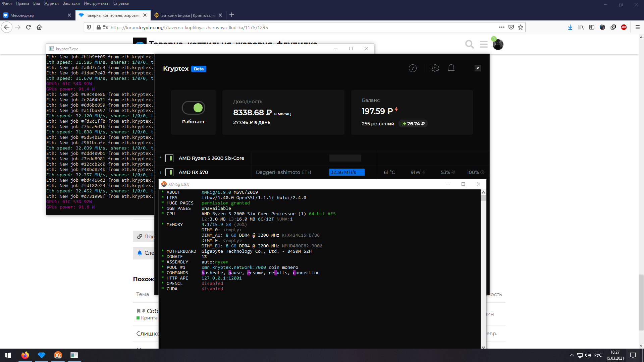Show hidden system tray icons
This screenshot has height=362, width=644.
(x=572, y=355)
